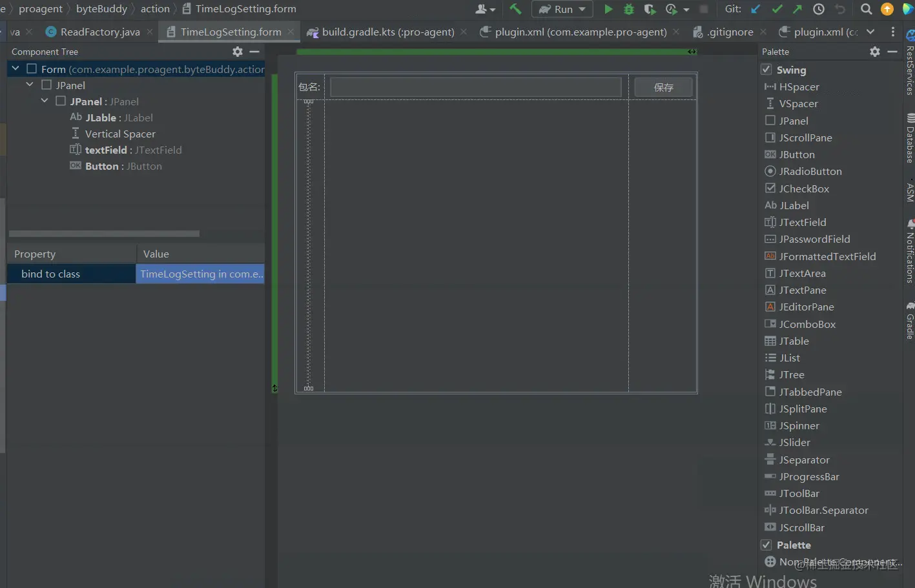Run the project with green play icon

(608, 9)
